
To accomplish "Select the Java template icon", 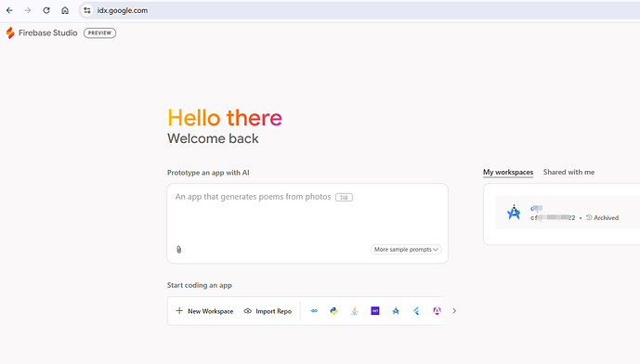I will point(354,311).
